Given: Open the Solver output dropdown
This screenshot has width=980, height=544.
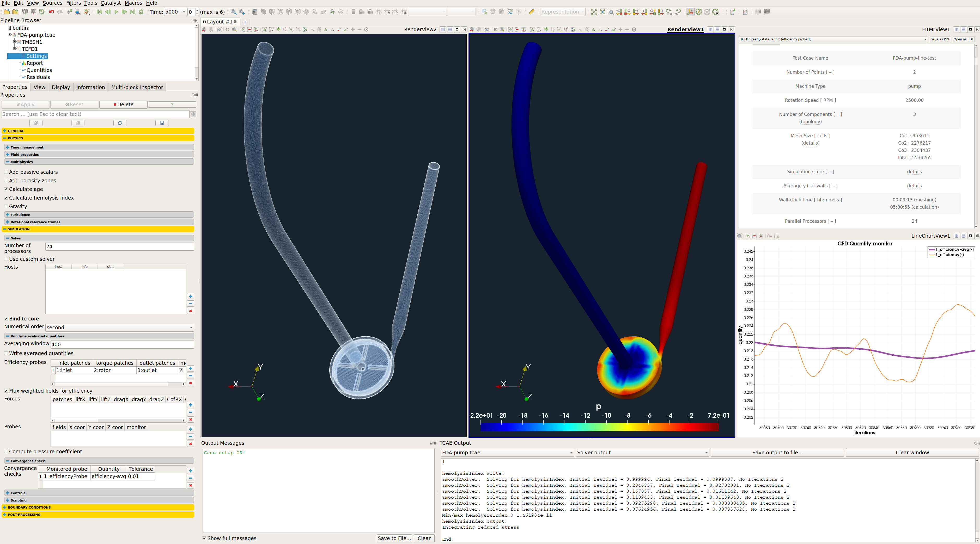Looking at the screenshot, I should tap(642, 452).
